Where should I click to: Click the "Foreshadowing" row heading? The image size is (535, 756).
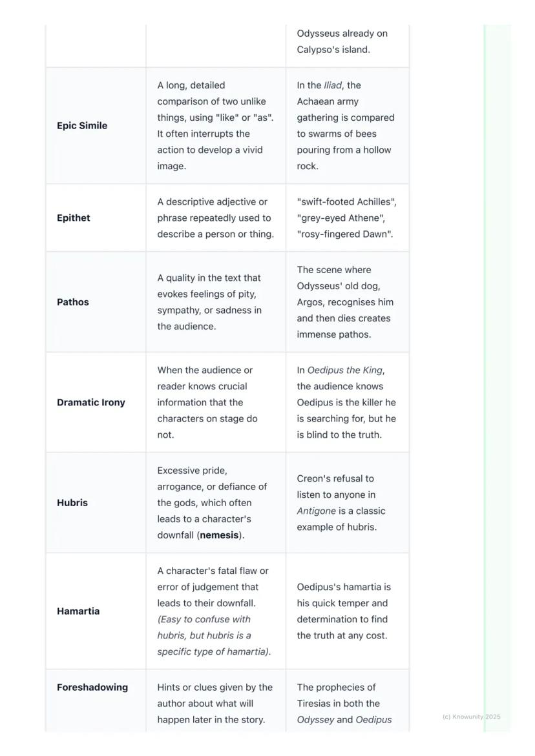tap(92, 688)
